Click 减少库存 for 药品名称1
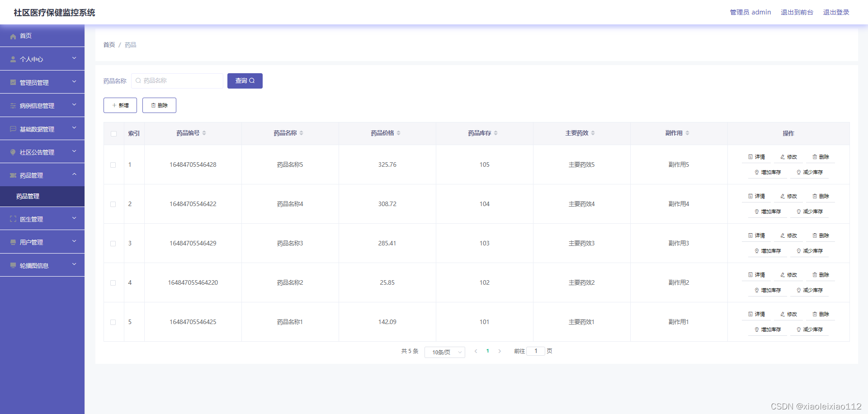Viewport: 868px width, 414px height. 810,329
